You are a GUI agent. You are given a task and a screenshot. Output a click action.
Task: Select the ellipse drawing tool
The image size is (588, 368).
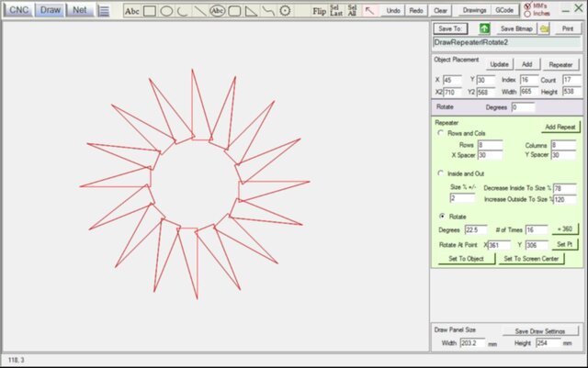tap(166, 11)
